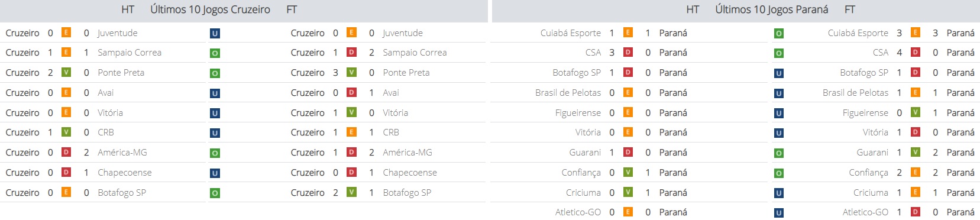Click the O badge in Cuiabá Esporte row
This screenshot has width=980, height=220.
[x=779, y=34]
